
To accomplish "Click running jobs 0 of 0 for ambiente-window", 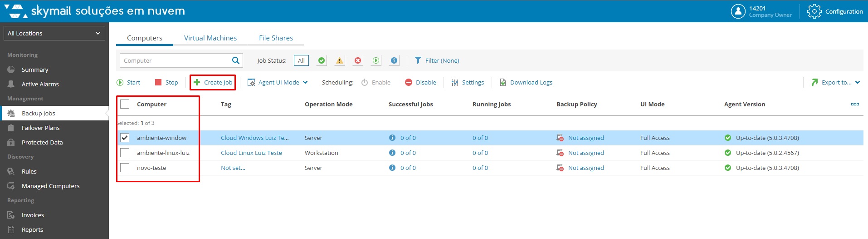I will (480, 138).
